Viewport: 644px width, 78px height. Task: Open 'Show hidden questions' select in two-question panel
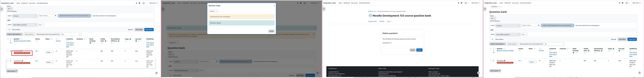(25, 25)
